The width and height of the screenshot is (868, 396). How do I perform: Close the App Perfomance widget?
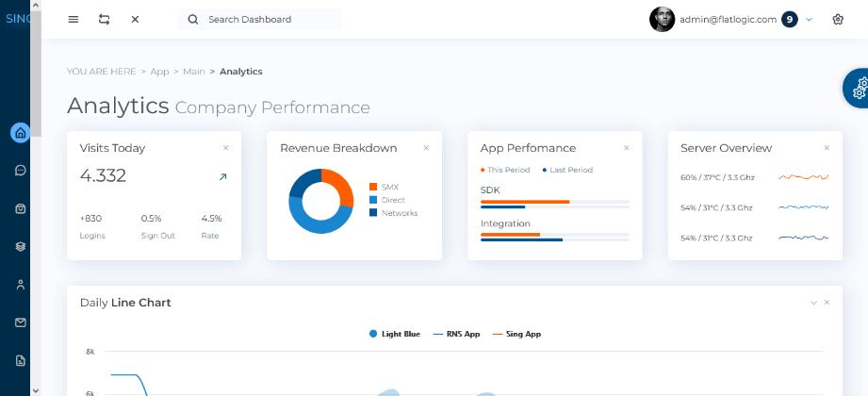(627, 148)
